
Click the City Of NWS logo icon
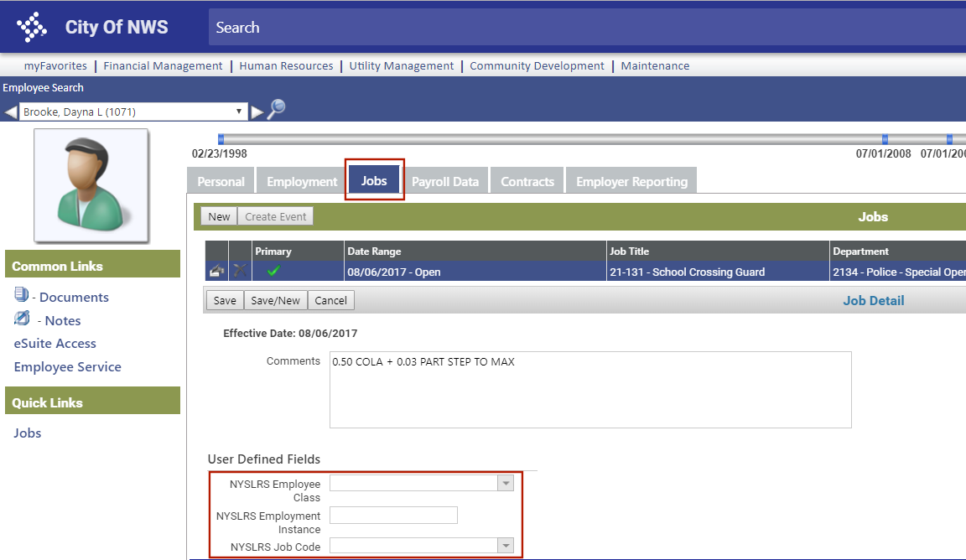(x=32, y=27)
